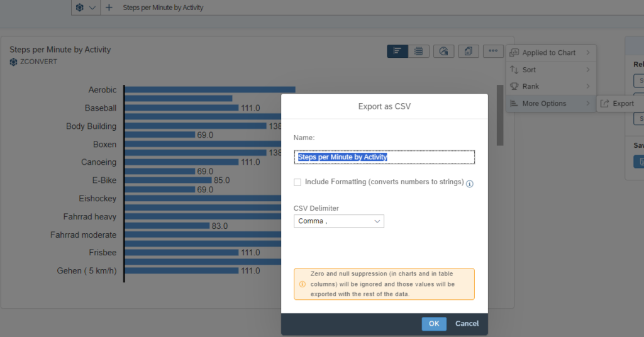Click the ZCONVERT cube icon under chart title
Image resolution: width=644 pixels, height=337 pixels.
[13, 62]
